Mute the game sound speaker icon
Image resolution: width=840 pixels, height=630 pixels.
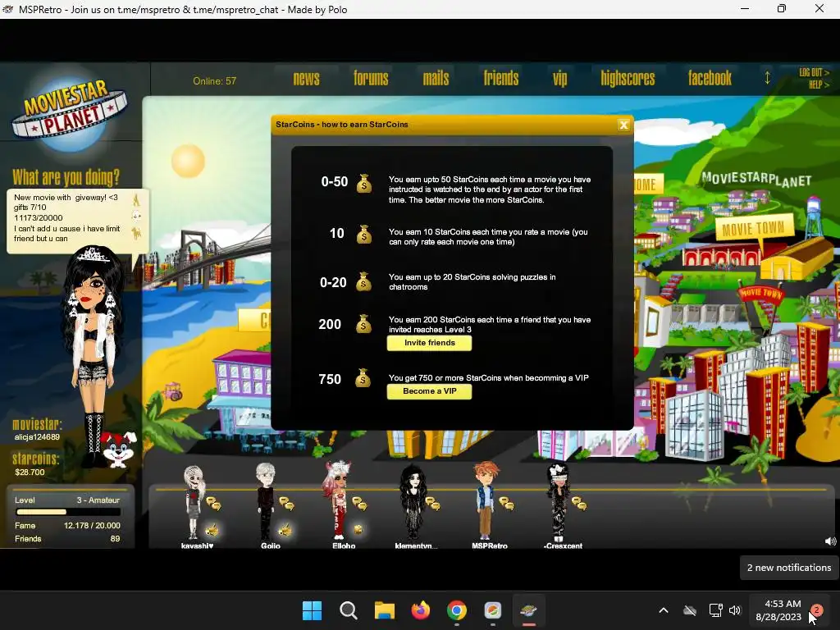(830, 541)
